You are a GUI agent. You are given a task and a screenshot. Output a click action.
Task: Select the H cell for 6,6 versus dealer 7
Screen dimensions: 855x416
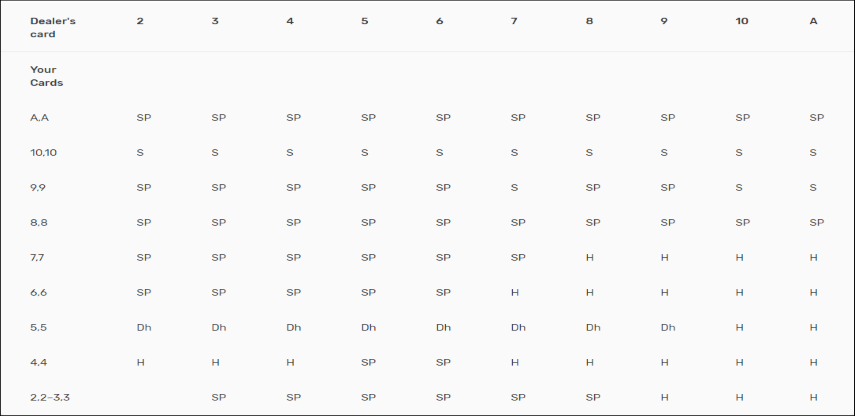coord(514,292)
